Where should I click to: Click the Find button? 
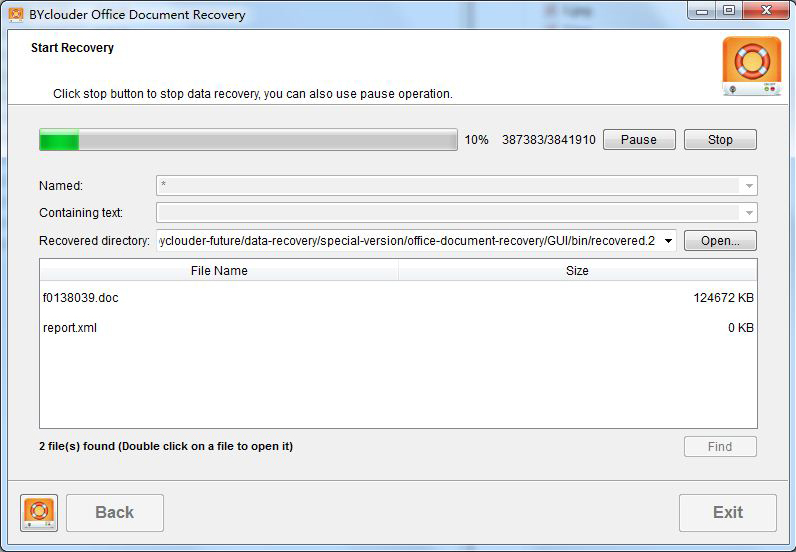pos(720,447)
